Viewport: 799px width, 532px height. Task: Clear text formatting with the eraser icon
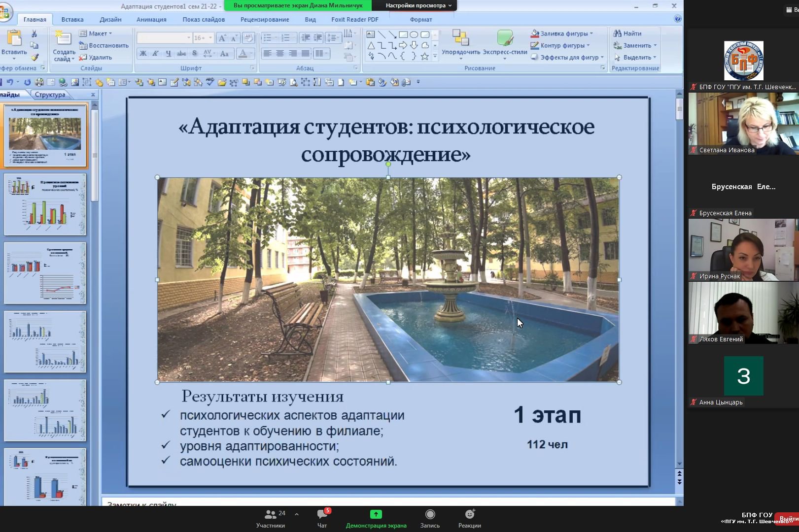point(248,38)
